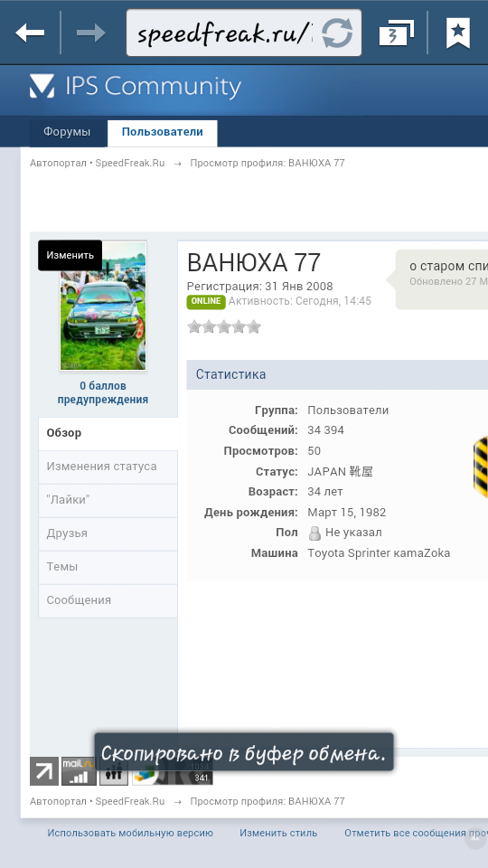
Task: Click the diagonal arrow counter icon
Action: 44,771
